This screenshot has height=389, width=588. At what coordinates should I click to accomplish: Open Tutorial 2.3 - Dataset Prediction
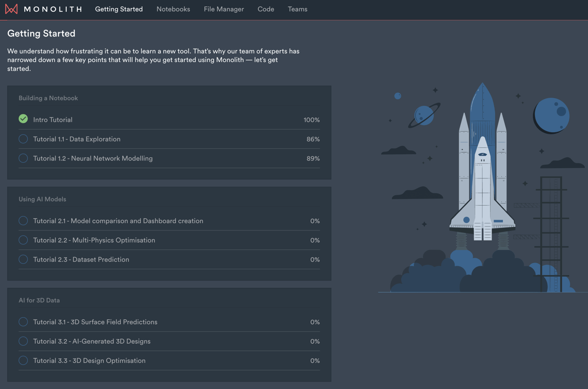(81, 259)
